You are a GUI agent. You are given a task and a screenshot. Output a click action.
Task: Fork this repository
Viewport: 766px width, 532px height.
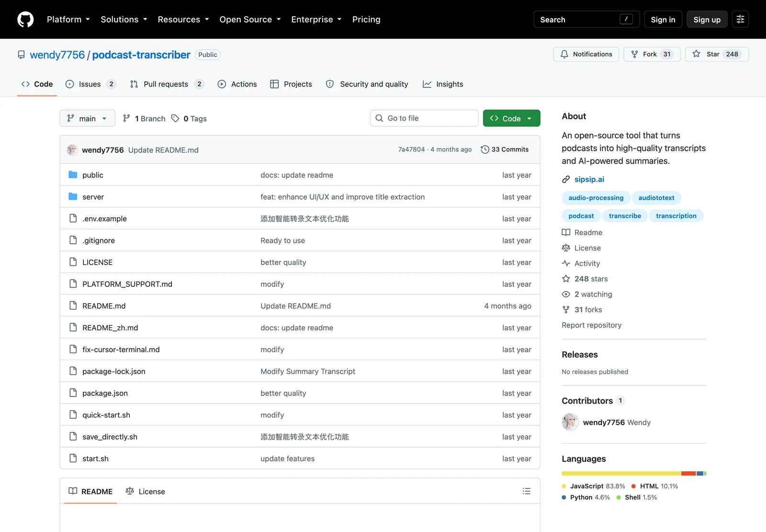(652, 54)
